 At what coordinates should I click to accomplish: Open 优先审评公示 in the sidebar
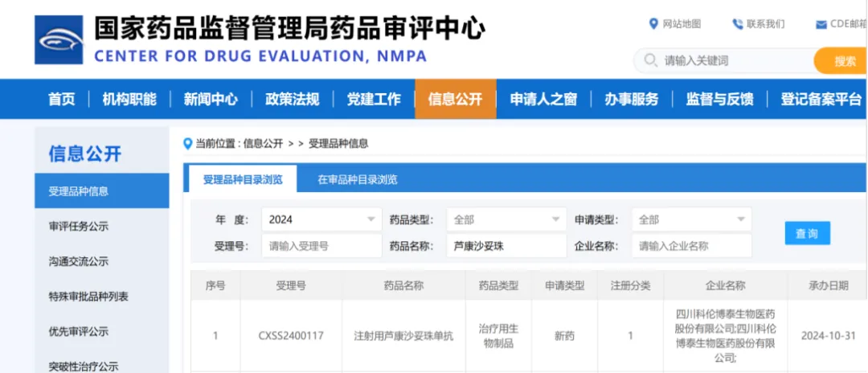[x=79, y=331]
